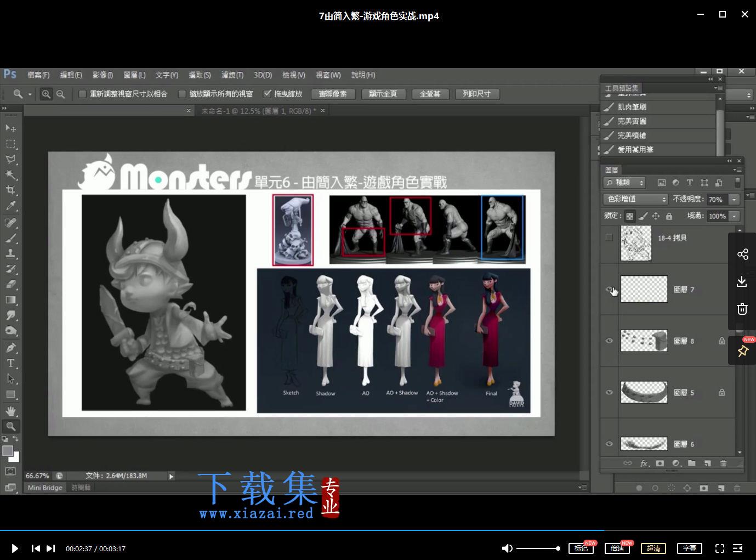The height and width of the screenshot is (560, 756).
Task: Hide 圖層 8 using its eye icon
Action: 609,341
